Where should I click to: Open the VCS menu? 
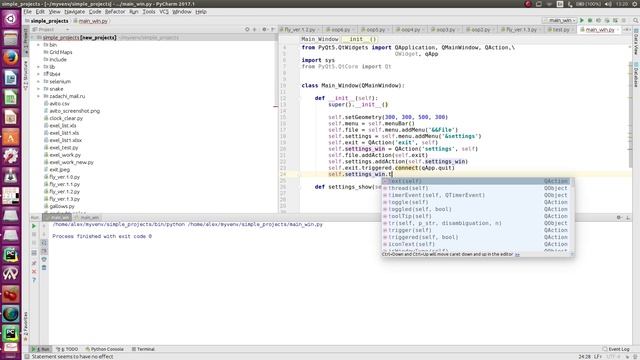pyautogui.click(x=164, y=12)
